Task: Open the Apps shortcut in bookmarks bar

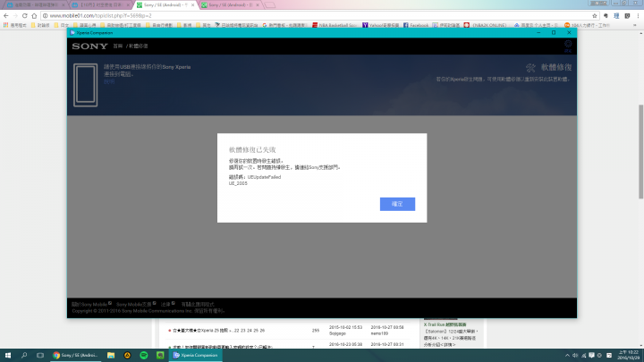Action: click(15, 25)
